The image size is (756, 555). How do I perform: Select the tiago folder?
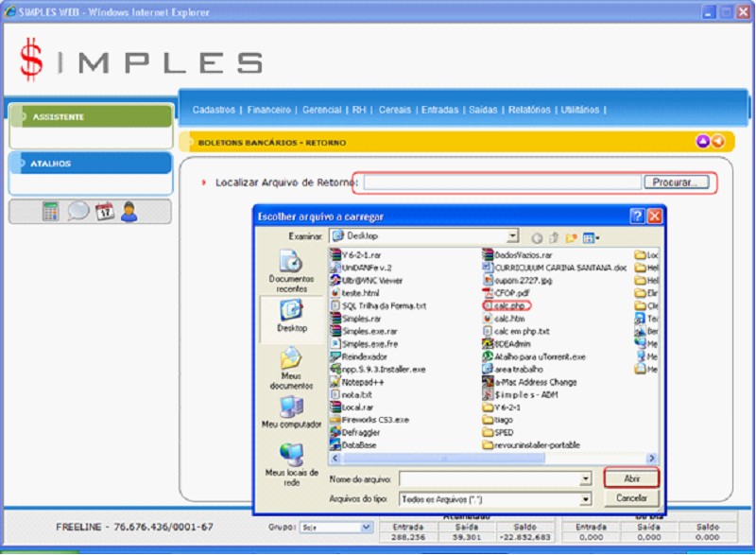coord(498,420)
